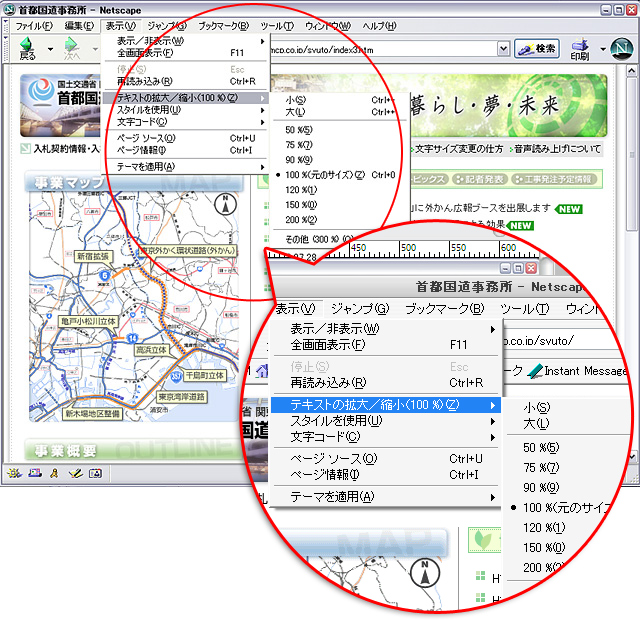Choose ページ ソース Ctrl+U in the main-window menu
This screenshot has height=620, width=640.
[x=186, y=138]
